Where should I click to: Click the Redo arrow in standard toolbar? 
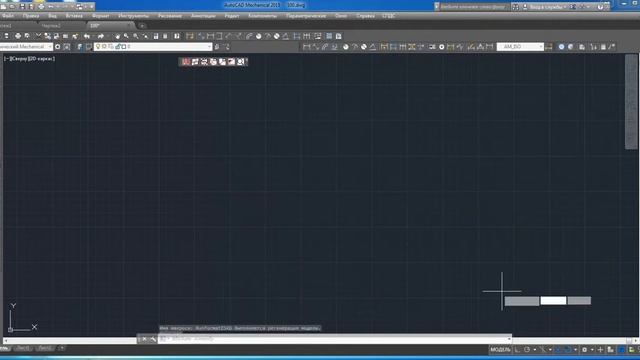pos(101,36)
